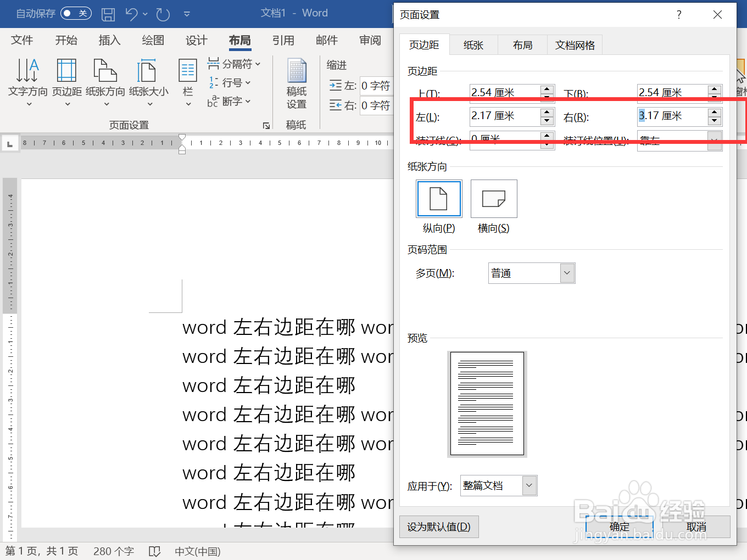Click the top margin 上(T) input field
The height and width of the screenshot is (560, 747).
pyautogui.click(x=505, y=93)
